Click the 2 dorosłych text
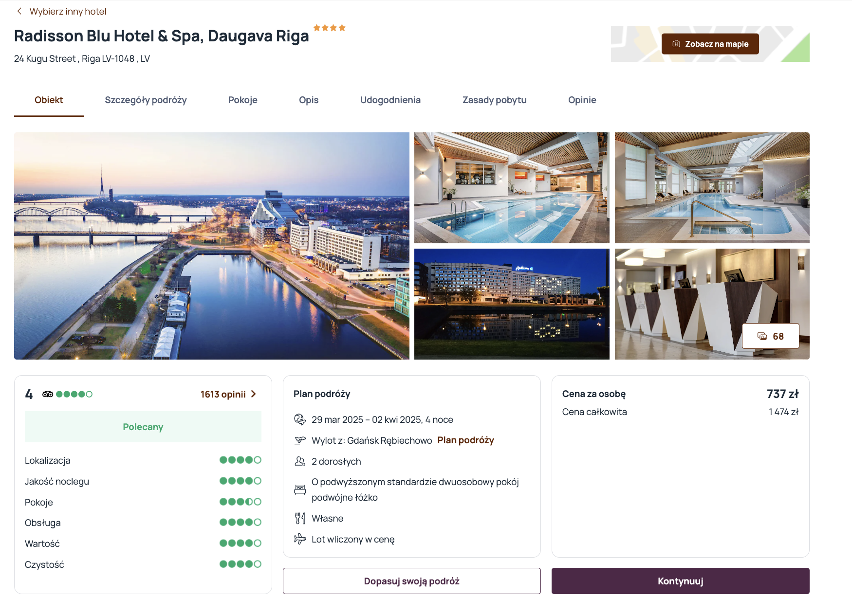The width and height of the screenshot is (852, 616). tap(336, 461)
